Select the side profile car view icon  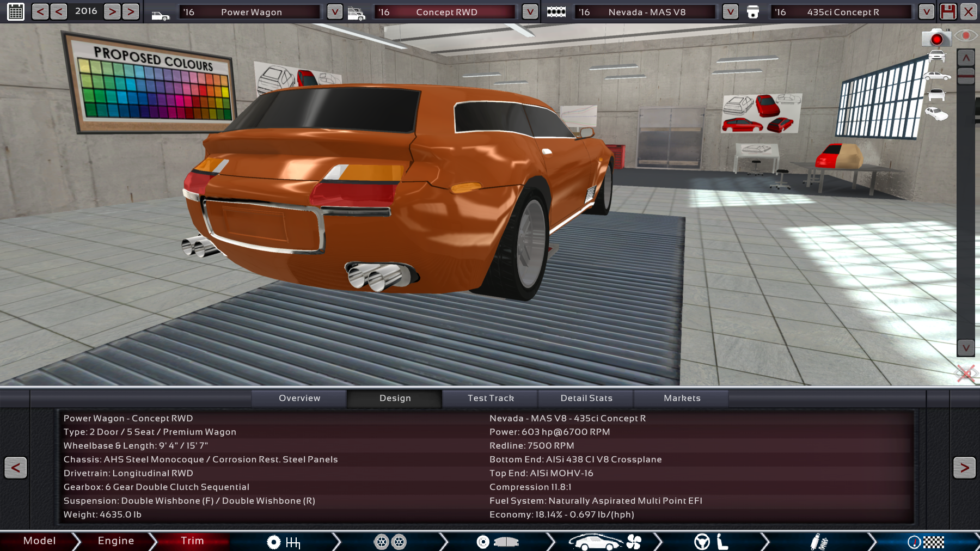(x=936, y=76)
